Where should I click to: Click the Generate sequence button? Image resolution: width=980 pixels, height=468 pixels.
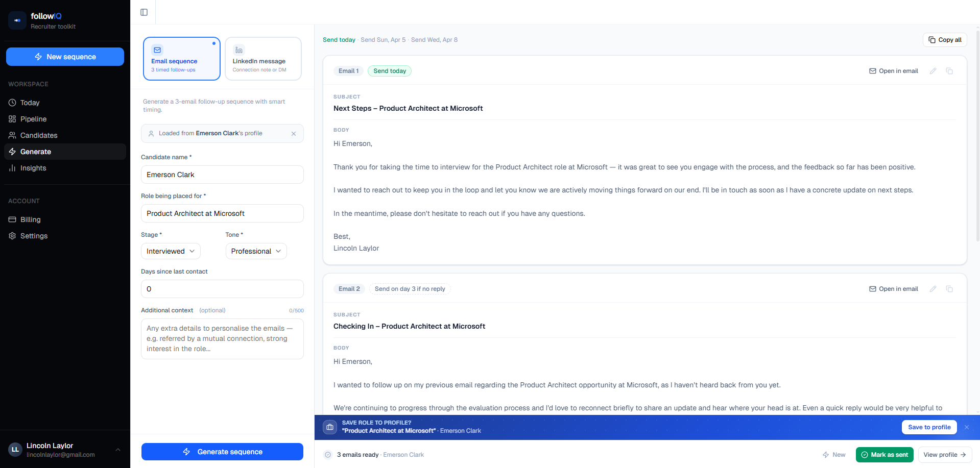click(222, 452)
